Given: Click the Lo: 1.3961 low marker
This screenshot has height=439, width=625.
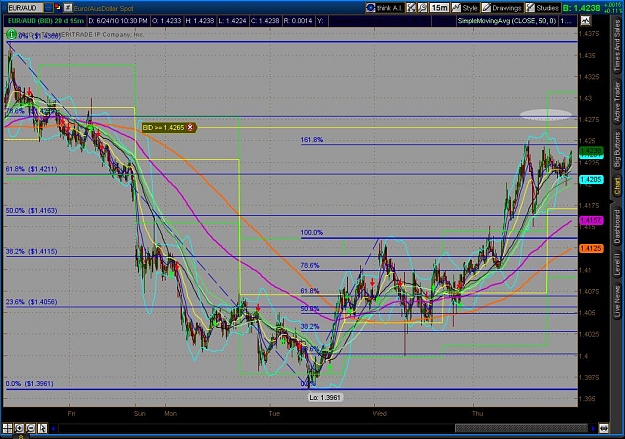Looking at the screenshot, I should pyautogui.click(x=325, y=398).
